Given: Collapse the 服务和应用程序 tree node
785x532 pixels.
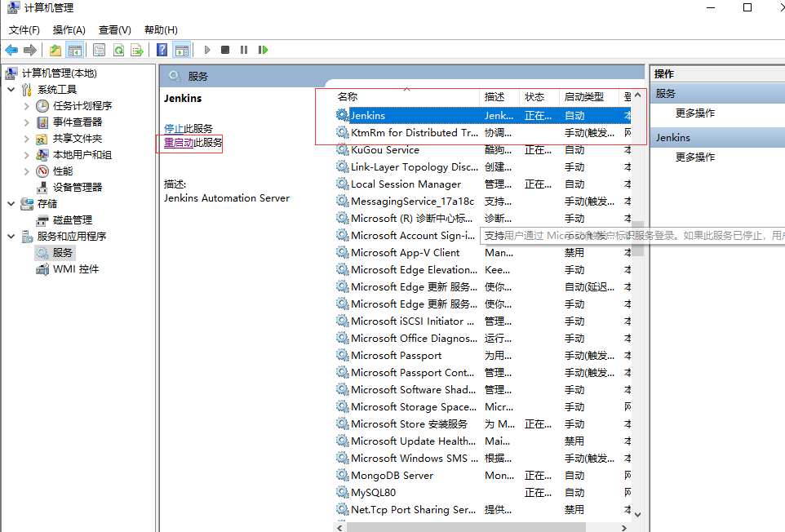Looking at the screenshot, I should pyautogui.click(x=11, y=237).
